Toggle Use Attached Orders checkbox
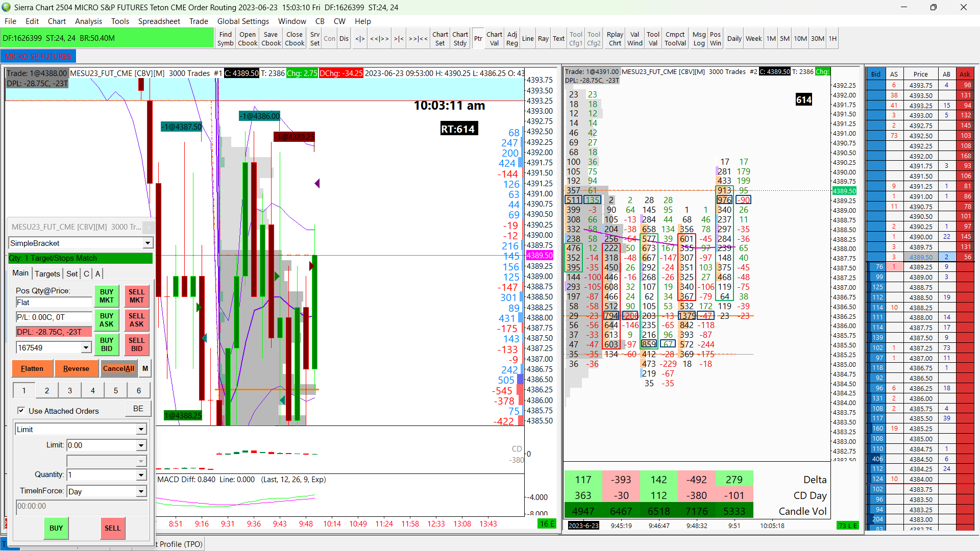980x551 pixels. [x=21, y=411]
